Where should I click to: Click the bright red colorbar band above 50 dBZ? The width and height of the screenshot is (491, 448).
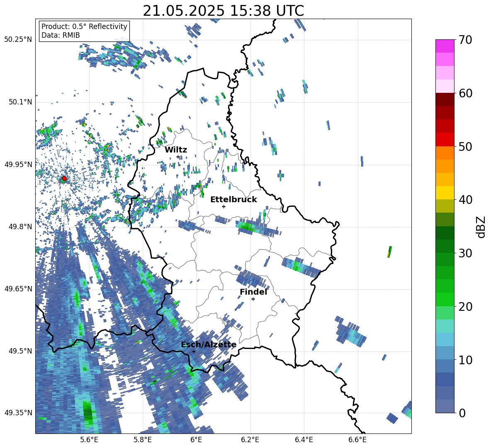point(445,140)
